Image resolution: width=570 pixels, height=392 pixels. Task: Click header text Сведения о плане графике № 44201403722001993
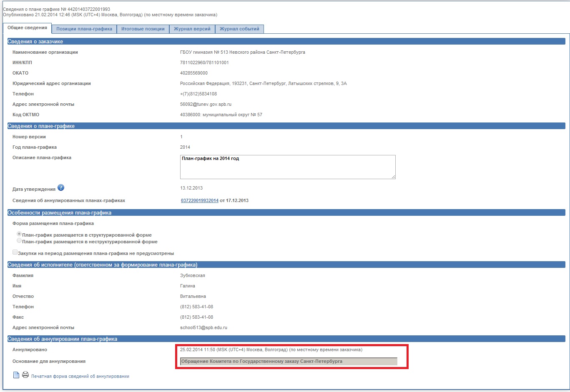click(56, 9)
